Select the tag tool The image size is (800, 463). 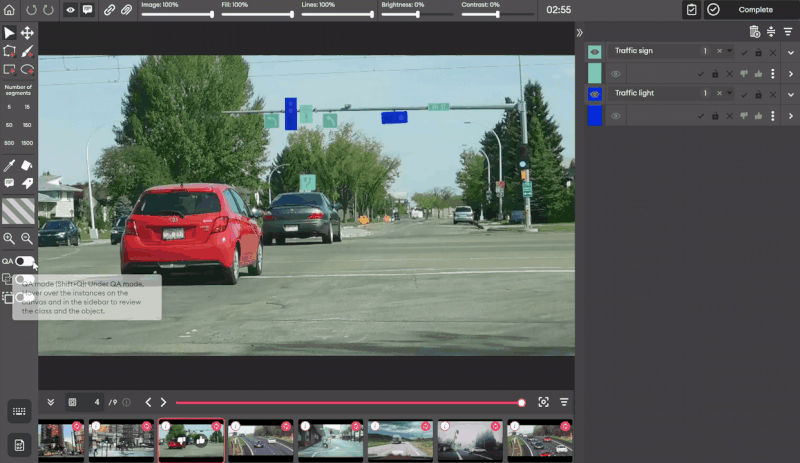(27, 183)
